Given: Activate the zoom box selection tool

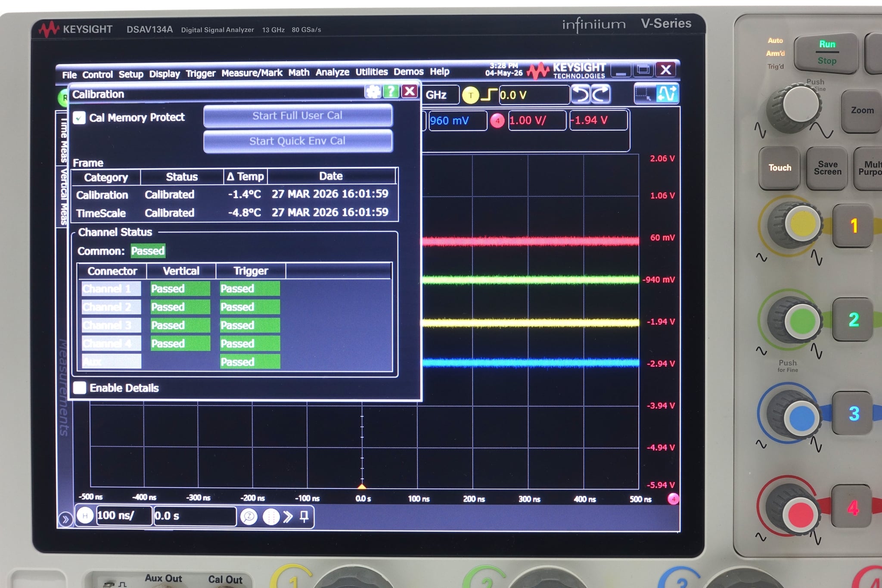Looking at the screenshot, I should click(x=645, y=94).
